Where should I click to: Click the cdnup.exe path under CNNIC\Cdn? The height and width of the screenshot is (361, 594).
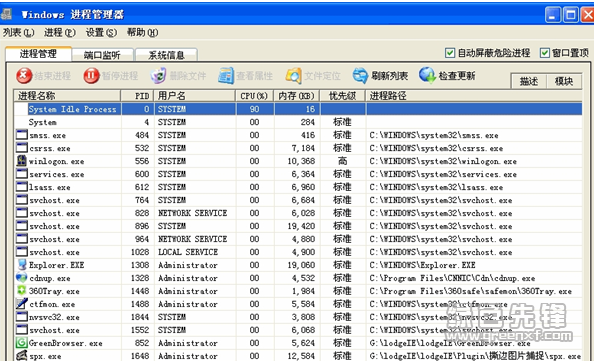point(452,278)
